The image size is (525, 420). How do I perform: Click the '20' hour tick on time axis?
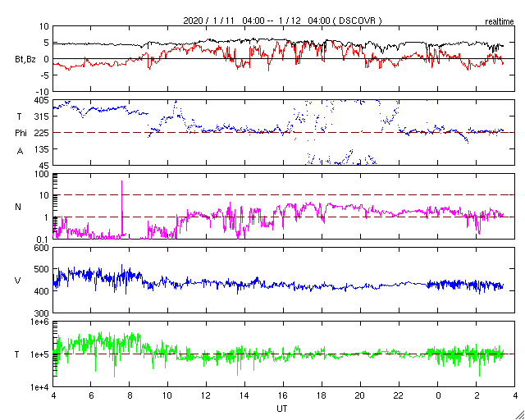(x=360, y=395)
